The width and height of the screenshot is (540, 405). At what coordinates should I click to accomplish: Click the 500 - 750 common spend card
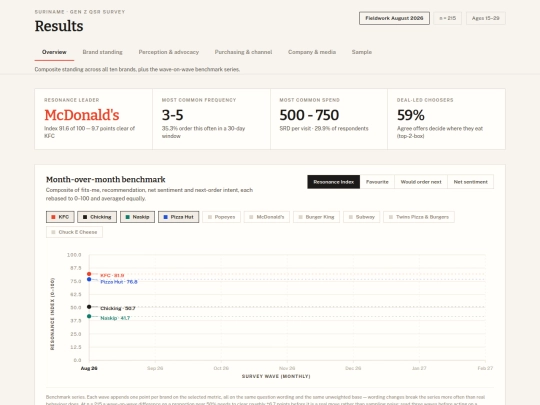point(329,119)
